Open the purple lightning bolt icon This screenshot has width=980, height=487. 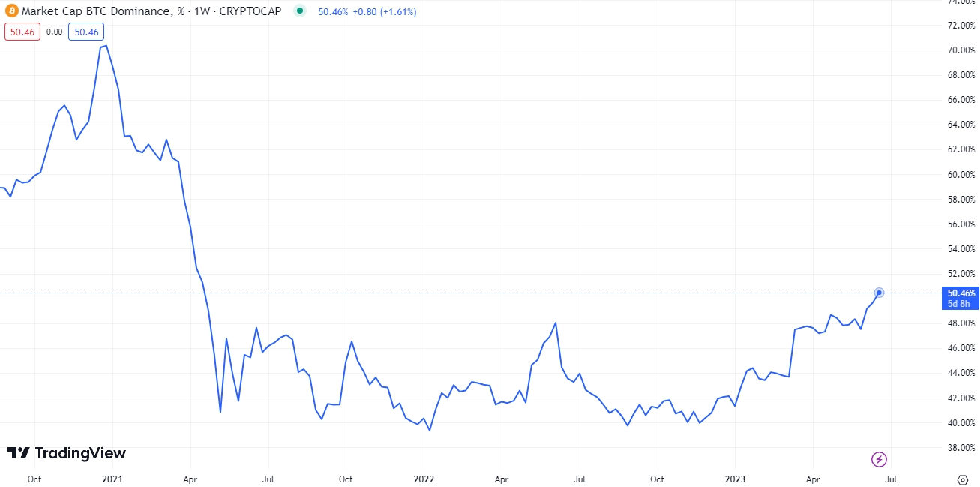879,459
